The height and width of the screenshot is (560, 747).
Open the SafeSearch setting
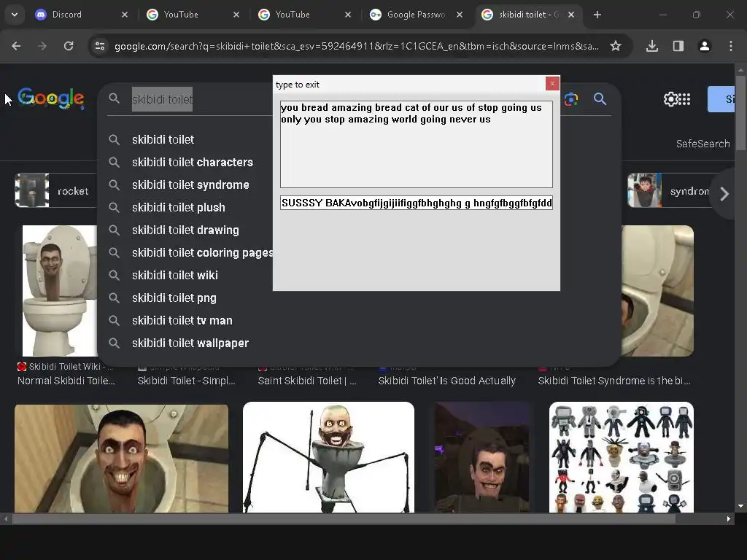point(703,144)
